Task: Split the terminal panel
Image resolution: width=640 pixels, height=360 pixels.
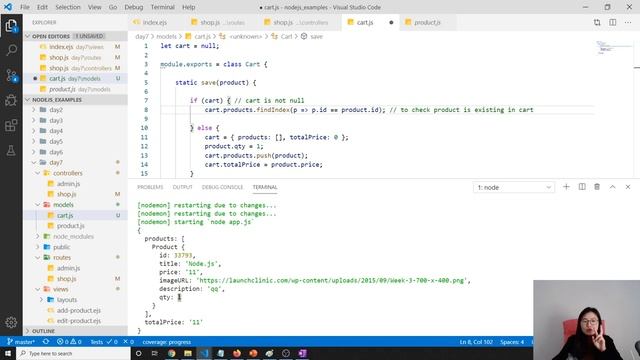Action: (582, 187)
